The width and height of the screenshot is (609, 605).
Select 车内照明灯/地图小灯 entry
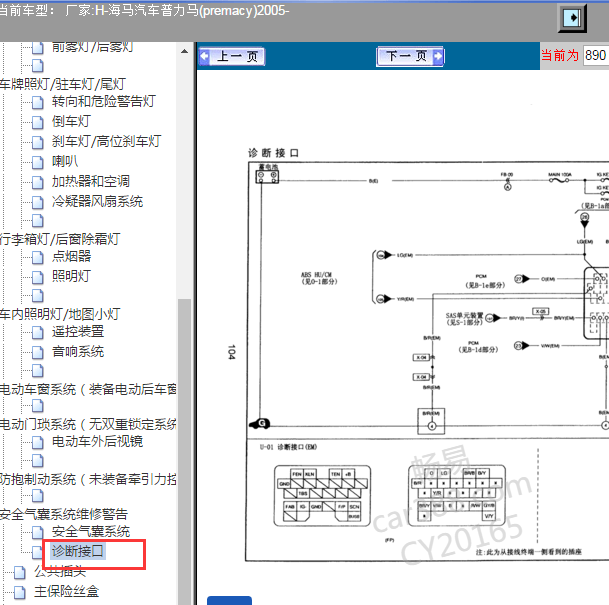pos(60,314)
